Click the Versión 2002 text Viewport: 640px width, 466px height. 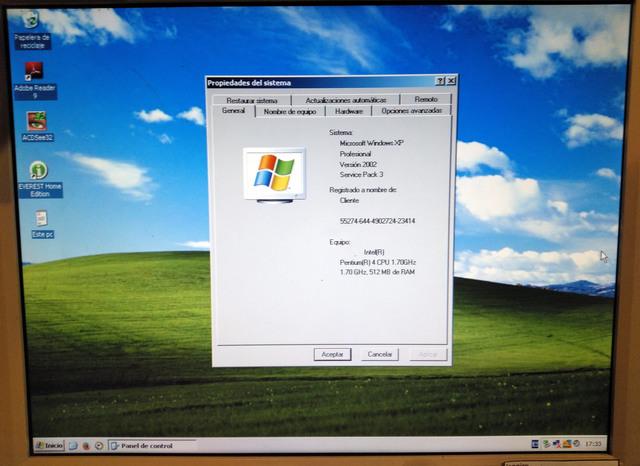358,164
